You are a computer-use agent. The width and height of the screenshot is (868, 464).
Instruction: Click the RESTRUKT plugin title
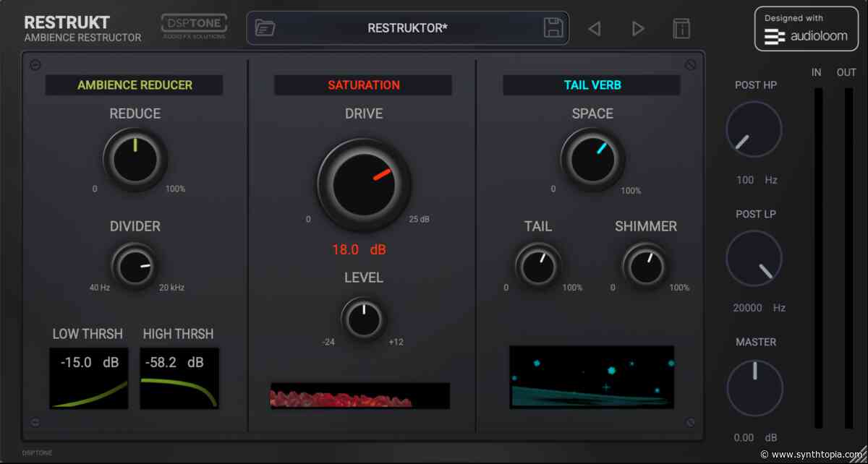[x=67, y=22]
